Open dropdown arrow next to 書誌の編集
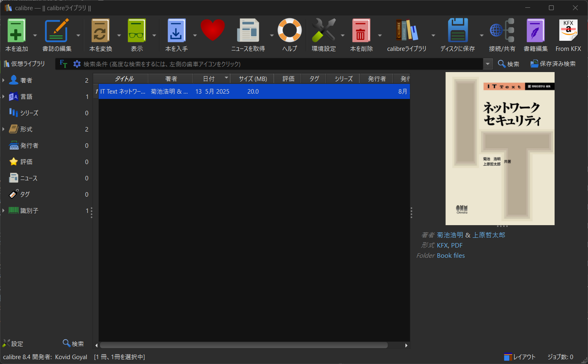Screen dimensions: 588x364 78,35
